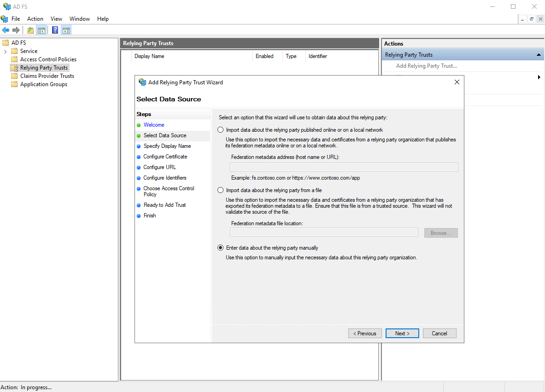Click the Finish step

[150, 216]
